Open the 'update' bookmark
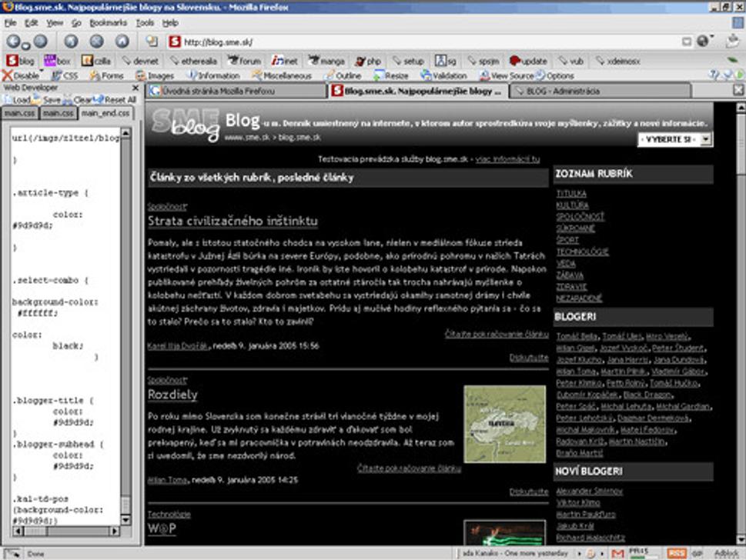 [x=529, y=61]
